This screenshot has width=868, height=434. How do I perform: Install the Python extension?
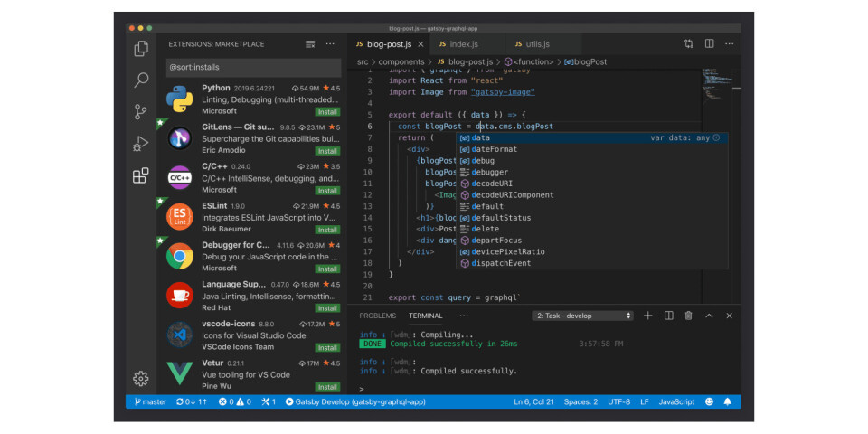(x=327, y=112)
